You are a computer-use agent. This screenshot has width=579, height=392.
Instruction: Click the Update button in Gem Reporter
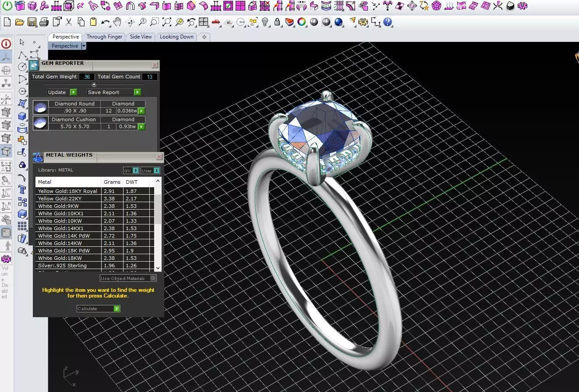[x=62, y=92]
